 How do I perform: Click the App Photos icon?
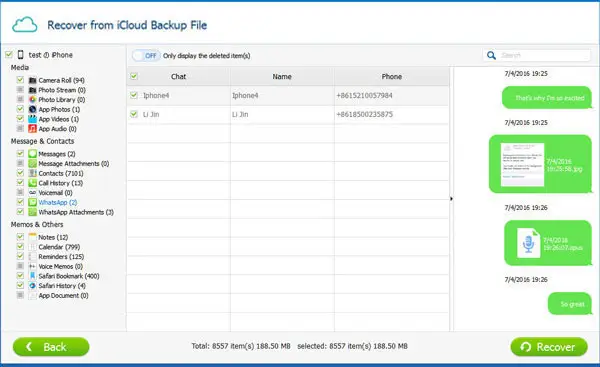point(33,109)
